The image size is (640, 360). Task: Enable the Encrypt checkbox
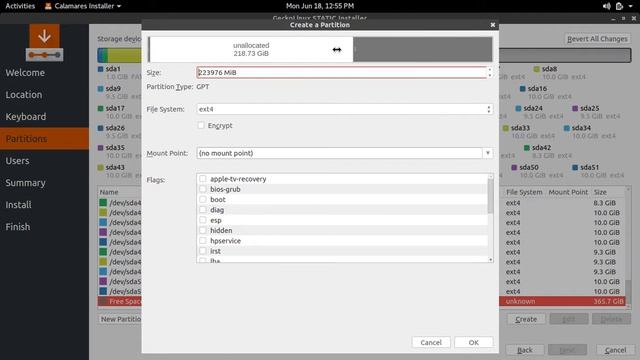click(x=201, y=126)
